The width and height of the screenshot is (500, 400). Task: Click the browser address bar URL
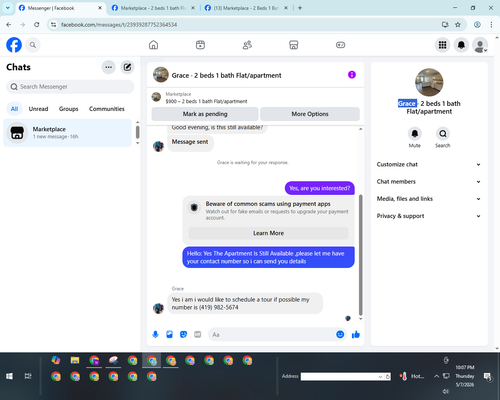119,25
